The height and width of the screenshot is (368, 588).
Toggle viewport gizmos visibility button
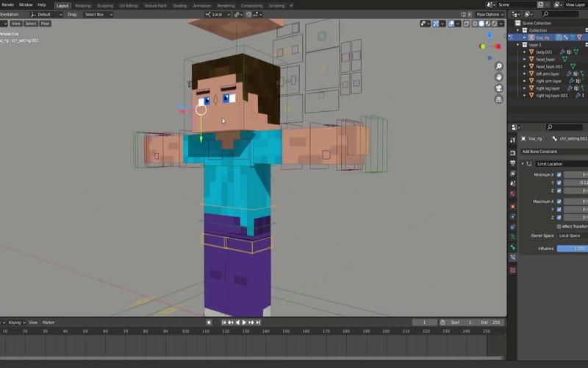point(436,24)
